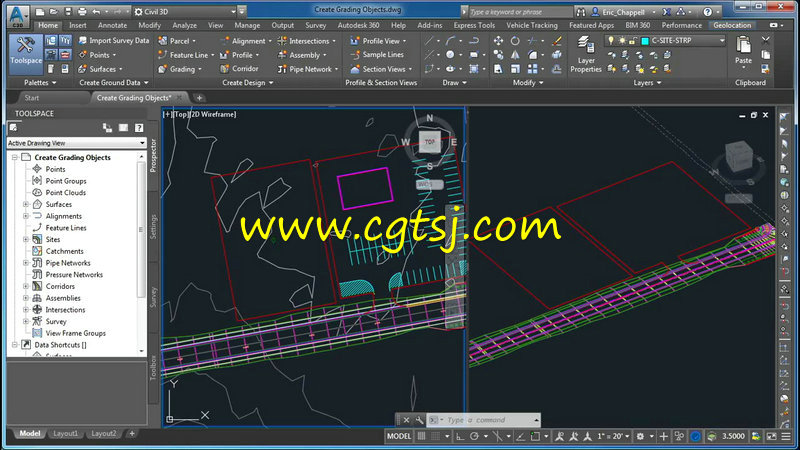800x450 pixels.
Task: Open the Parcel dropdown
Action: [177, 40]
